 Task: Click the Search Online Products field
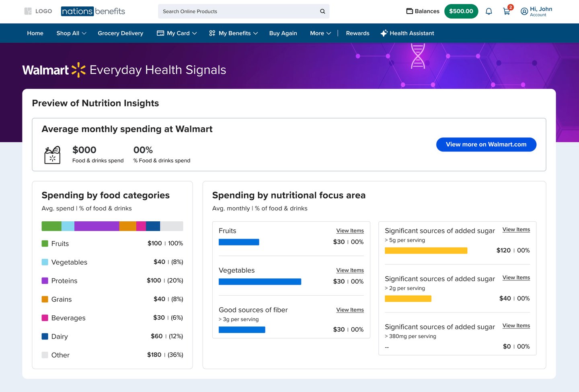[x=244, y=11]
